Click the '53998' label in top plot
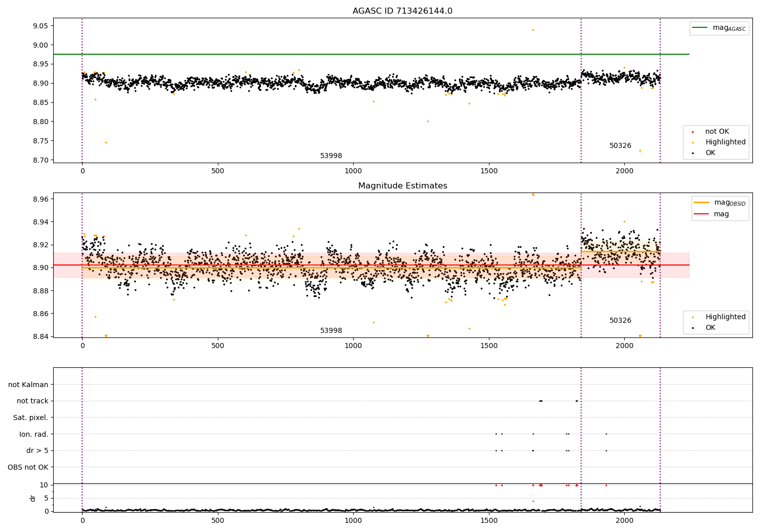 [x=331, y=156]
